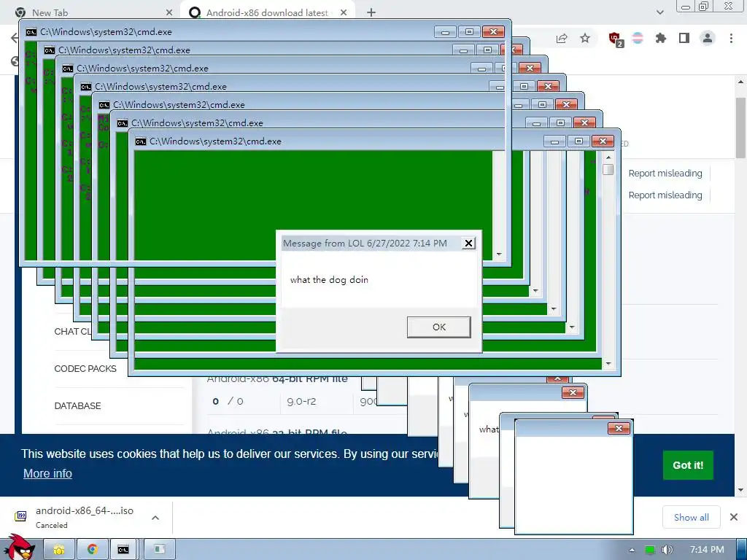Click the 7:14 PM taskbar clock
747x560 pixels.
point(707,550)
